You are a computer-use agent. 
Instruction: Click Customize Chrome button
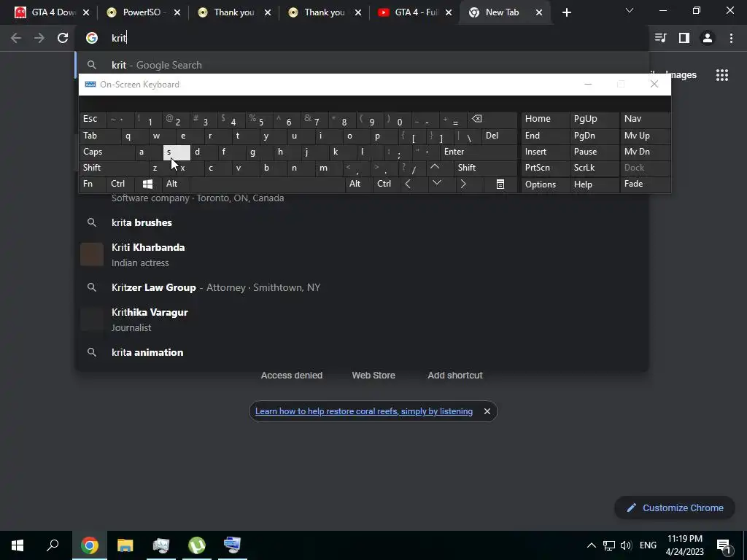point(675,507)
